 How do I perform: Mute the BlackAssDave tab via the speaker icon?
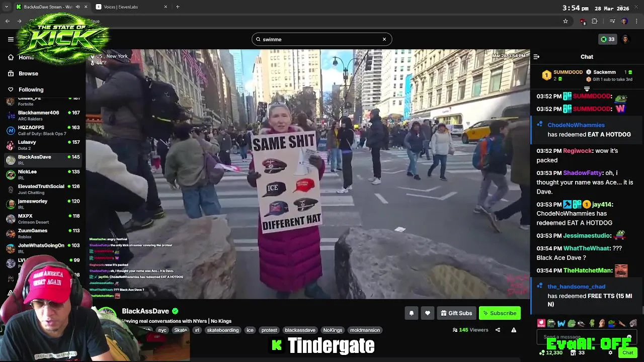coord(77,7)
